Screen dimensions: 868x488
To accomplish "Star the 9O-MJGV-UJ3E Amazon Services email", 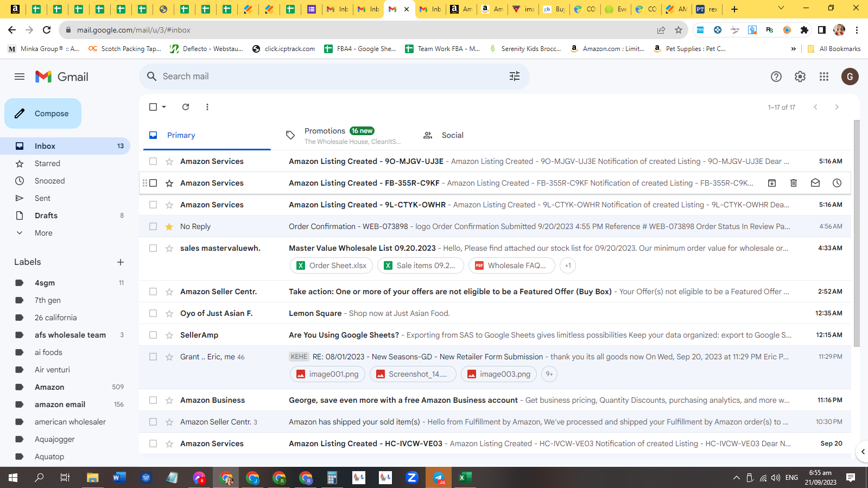I will 169,161.
